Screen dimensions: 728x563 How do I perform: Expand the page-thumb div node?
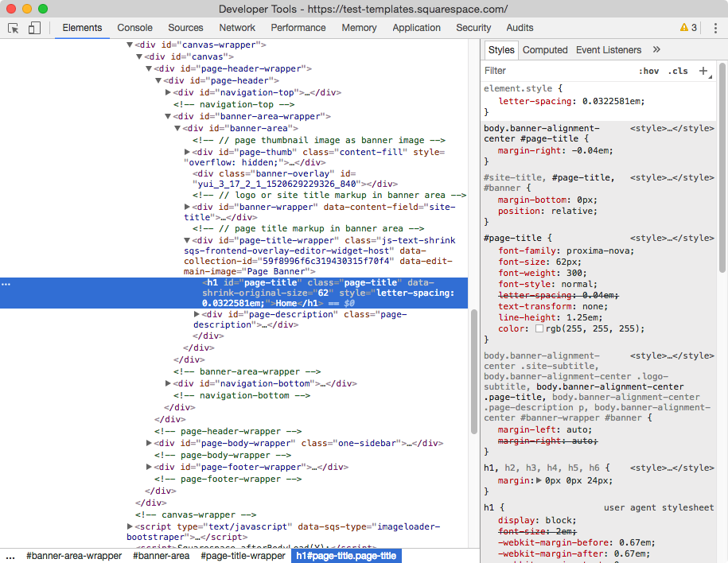[187, 152]
